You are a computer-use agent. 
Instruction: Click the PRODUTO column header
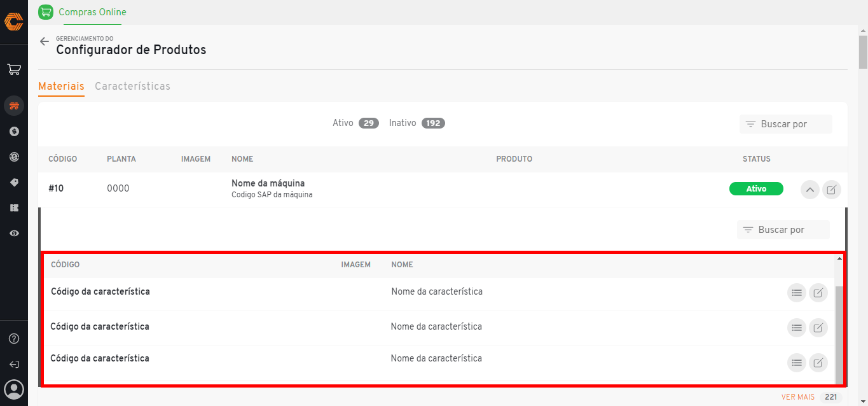(x=514, y=159)
